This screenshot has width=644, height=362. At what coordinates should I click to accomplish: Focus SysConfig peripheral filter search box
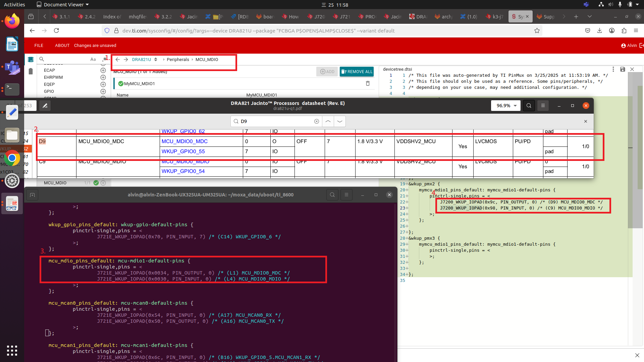[64, 59]
